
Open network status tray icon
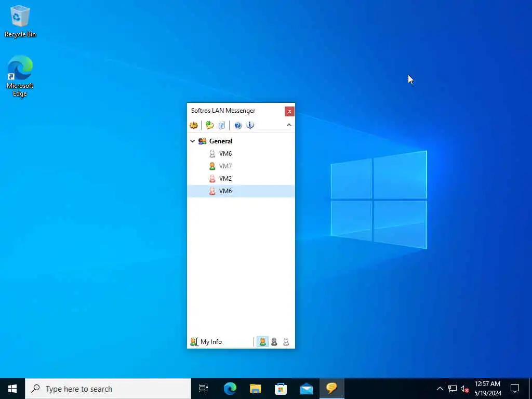click(x=453, y=389)
